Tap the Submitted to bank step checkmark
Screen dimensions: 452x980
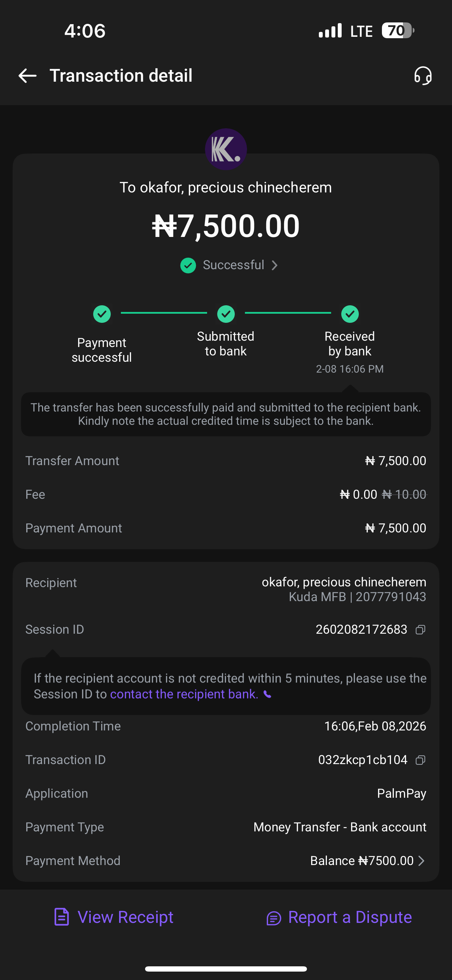(x=226, y=314)
